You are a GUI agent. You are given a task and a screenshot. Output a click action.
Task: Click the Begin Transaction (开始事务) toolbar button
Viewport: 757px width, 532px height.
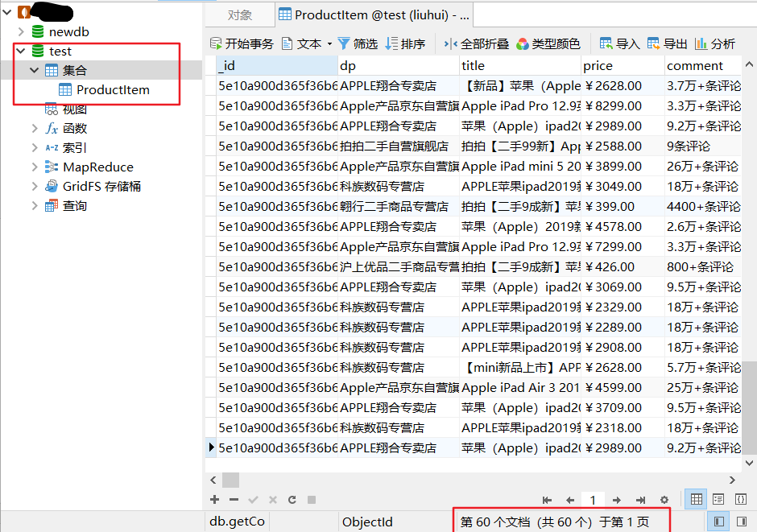pyautogui.click(x=242, y=44)
